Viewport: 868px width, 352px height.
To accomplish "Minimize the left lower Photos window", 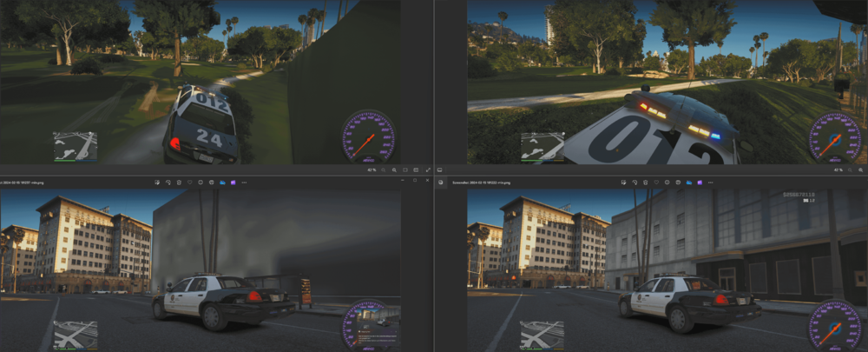I will point(403,180).
